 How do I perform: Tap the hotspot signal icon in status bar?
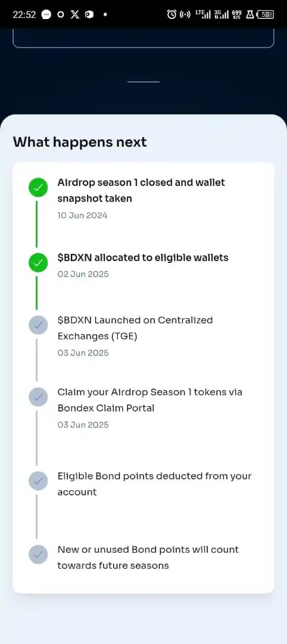185,15
